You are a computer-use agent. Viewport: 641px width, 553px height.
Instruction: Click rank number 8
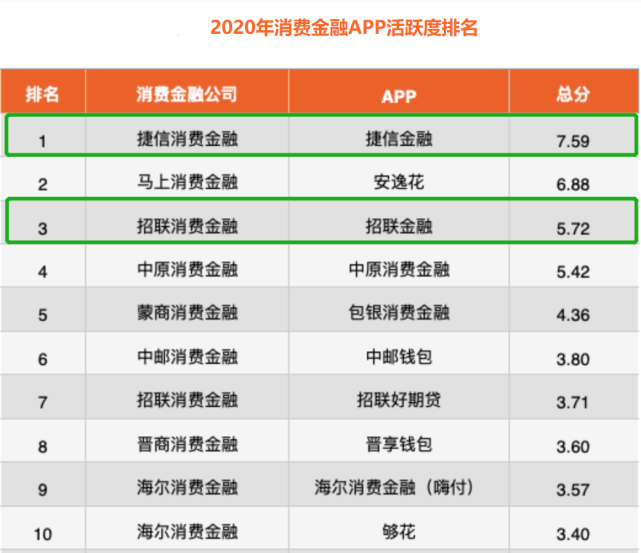(x=43, y=447)
